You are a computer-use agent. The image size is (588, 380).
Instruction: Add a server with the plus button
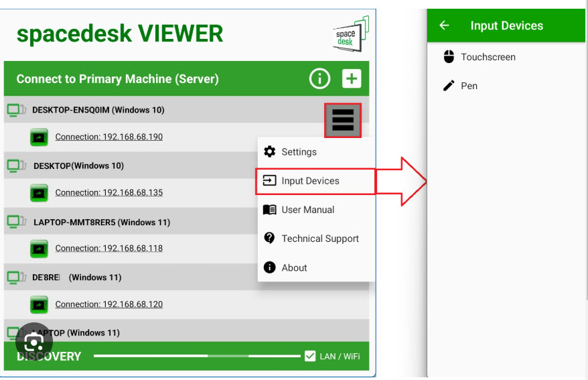[x=352, y=79]
